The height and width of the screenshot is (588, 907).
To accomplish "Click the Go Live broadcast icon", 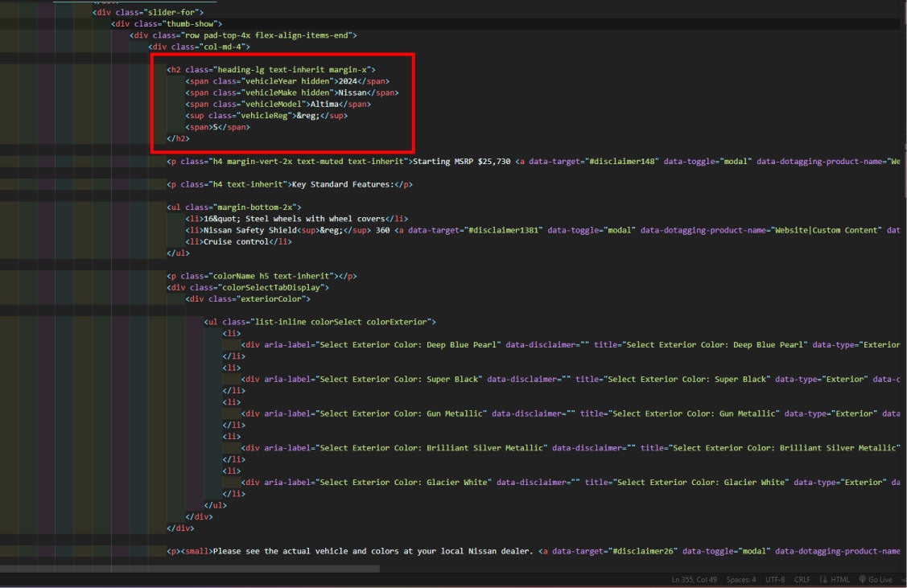I will pyautogui.click(x=862, y=580).
